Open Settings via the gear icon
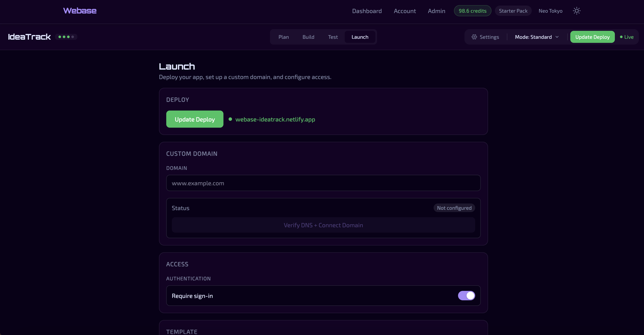This screenshot has height=335, width=644. click(485, 37)
